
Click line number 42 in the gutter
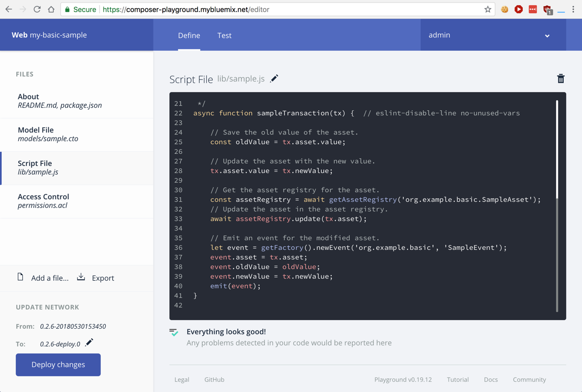pos(178,305)
